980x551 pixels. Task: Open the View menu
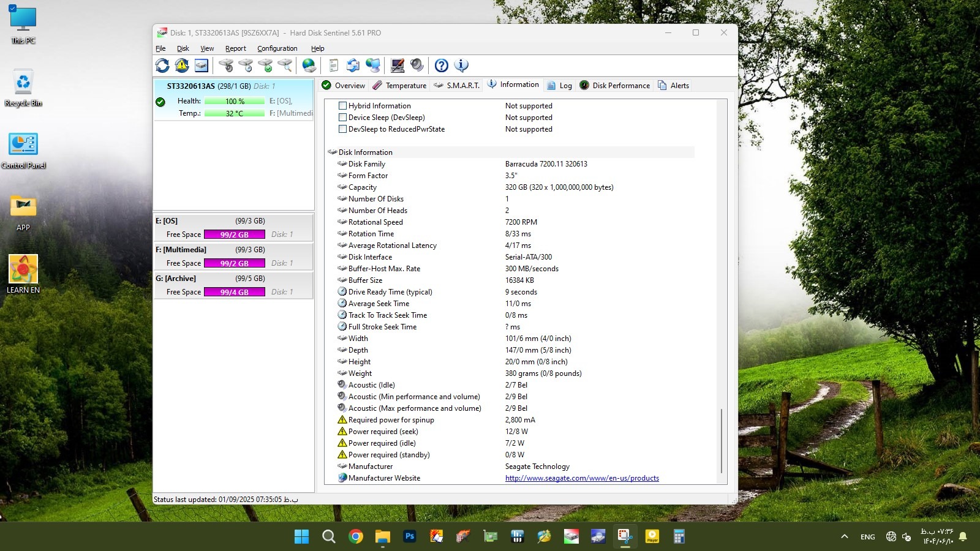click(207, 48)
